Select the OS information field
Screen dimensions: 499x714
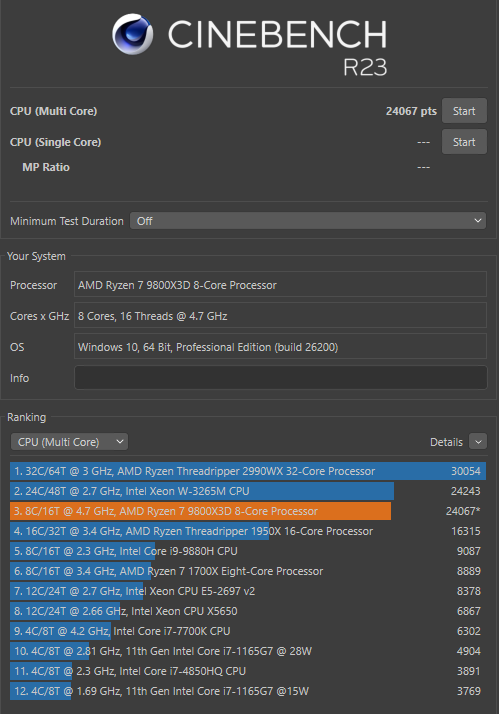[280, 347]
